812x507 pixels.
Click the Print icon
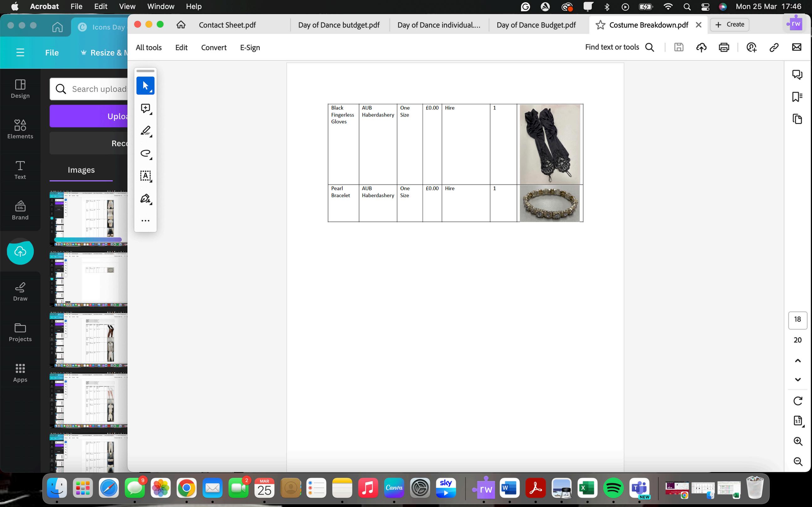[724, 47]
